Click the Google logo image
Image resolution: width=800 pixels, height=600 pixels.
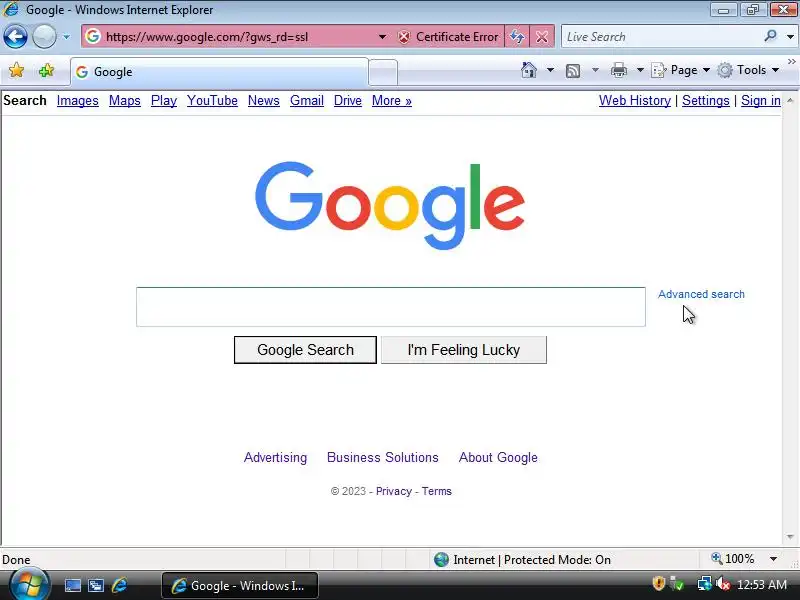[390, 206]
